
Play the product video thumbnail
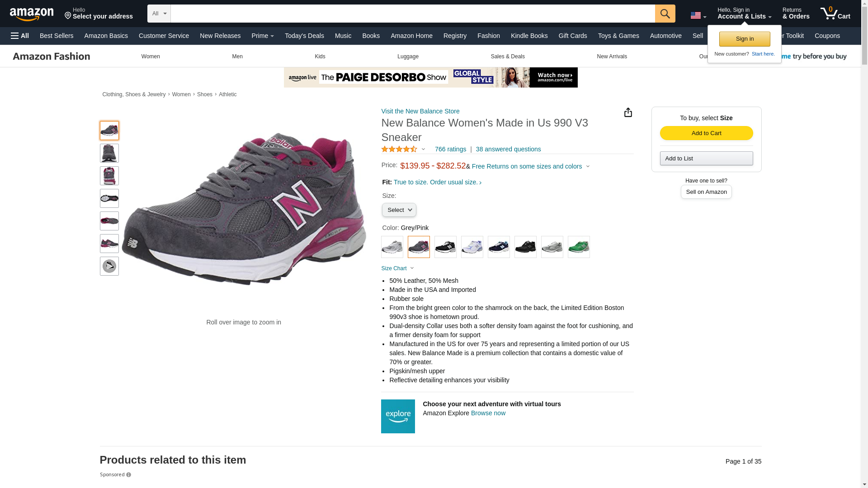click(109, 266)
